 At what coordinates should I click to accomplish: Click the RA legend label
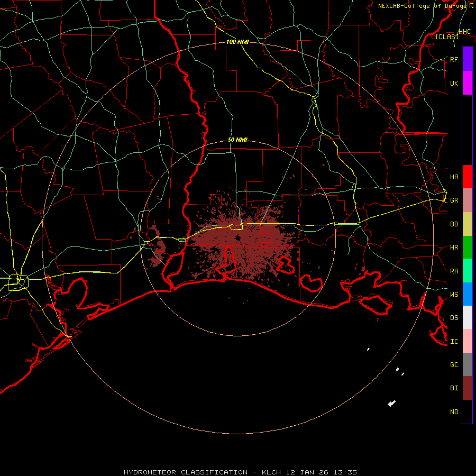click(454, 271)
